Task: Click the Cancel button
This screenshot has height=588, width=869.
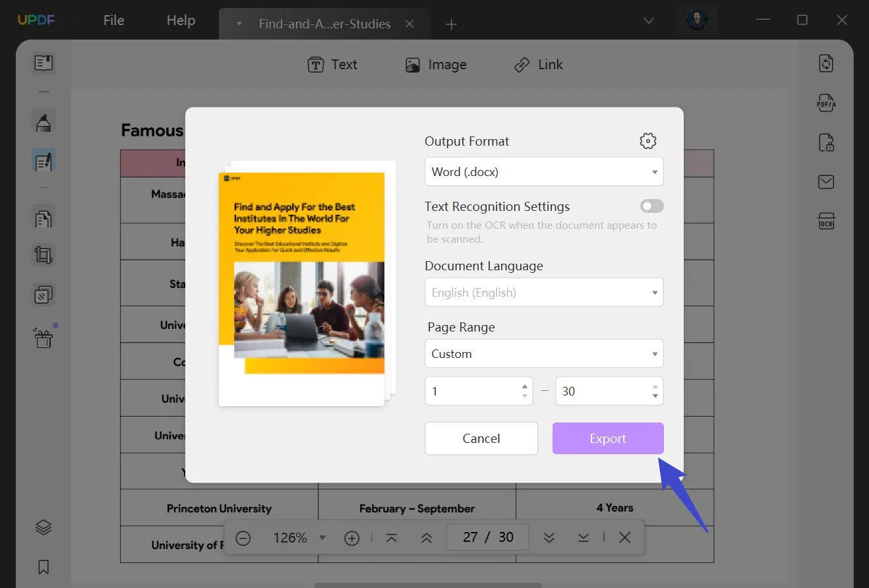Action: (x=481, y=438)
